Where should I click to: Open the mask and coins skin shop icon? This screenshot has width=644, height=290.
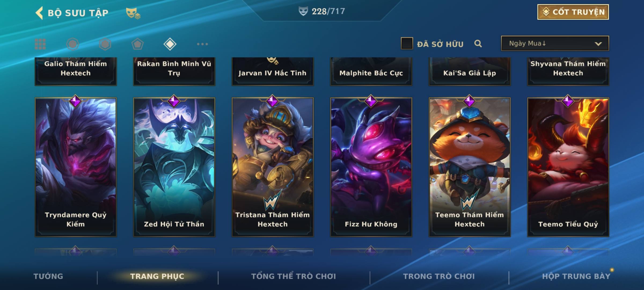point(133,13)
